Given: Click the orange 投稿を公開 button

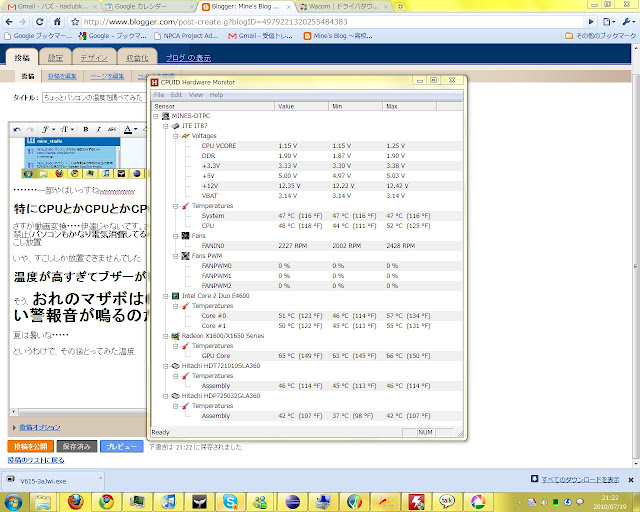Looking at the screenshot, I should click(31, 446).
